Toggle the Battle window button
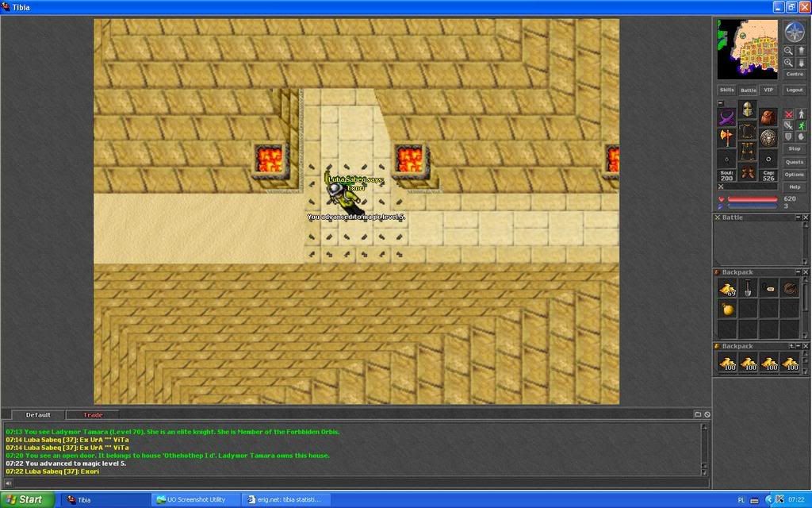 (749, 90)
